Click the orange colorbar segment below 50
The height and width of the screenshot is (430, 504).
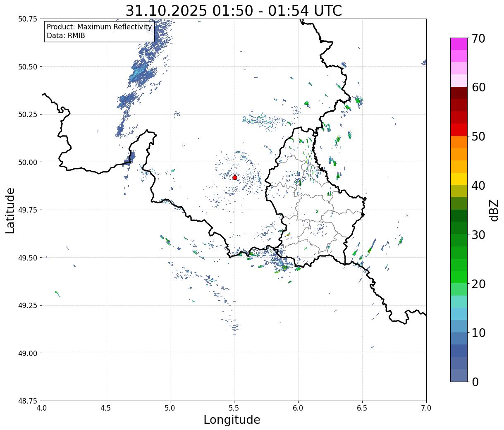[459, 142]
